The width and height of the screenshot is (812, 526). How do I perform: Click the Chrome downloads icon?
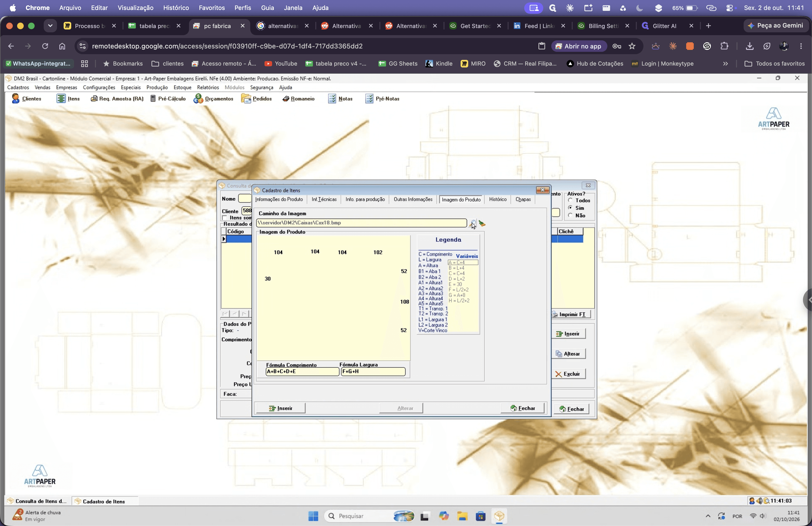[x=749, y=46]
